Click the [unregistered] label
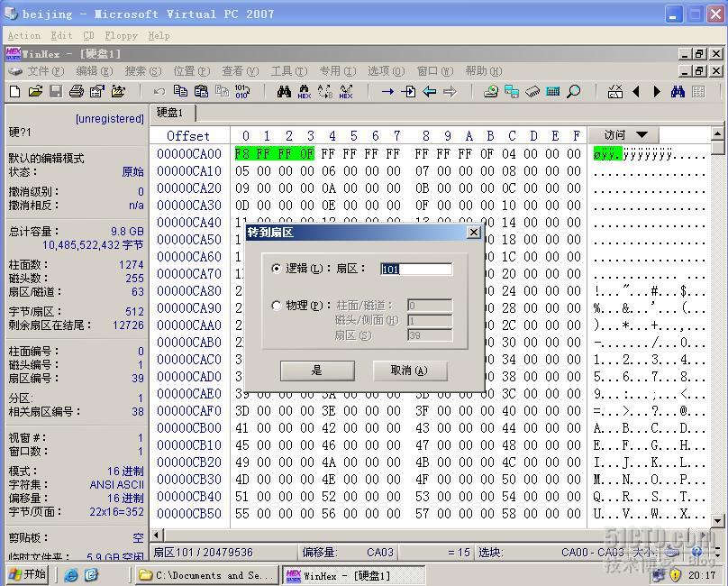 click(110, 118)
